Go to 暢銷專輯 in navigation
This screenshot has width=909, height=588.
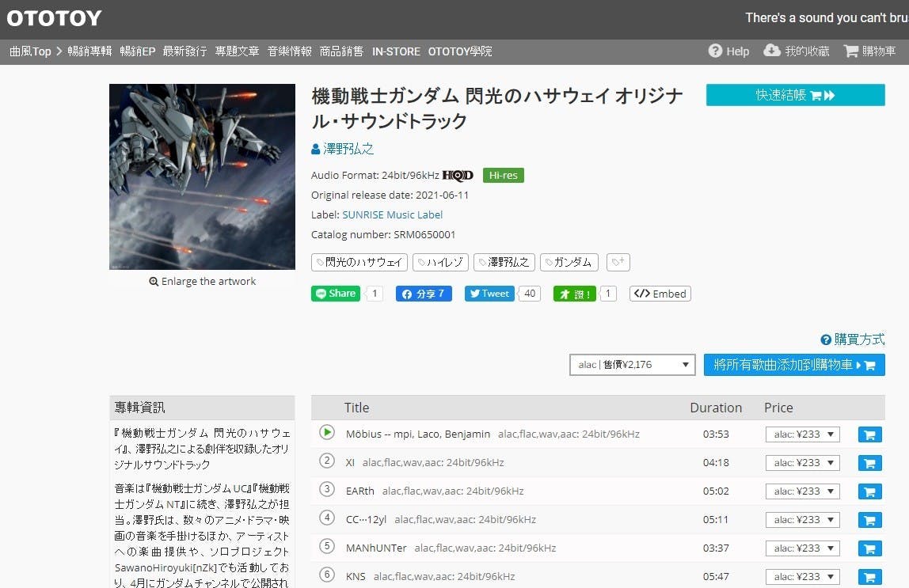point(89,51)
